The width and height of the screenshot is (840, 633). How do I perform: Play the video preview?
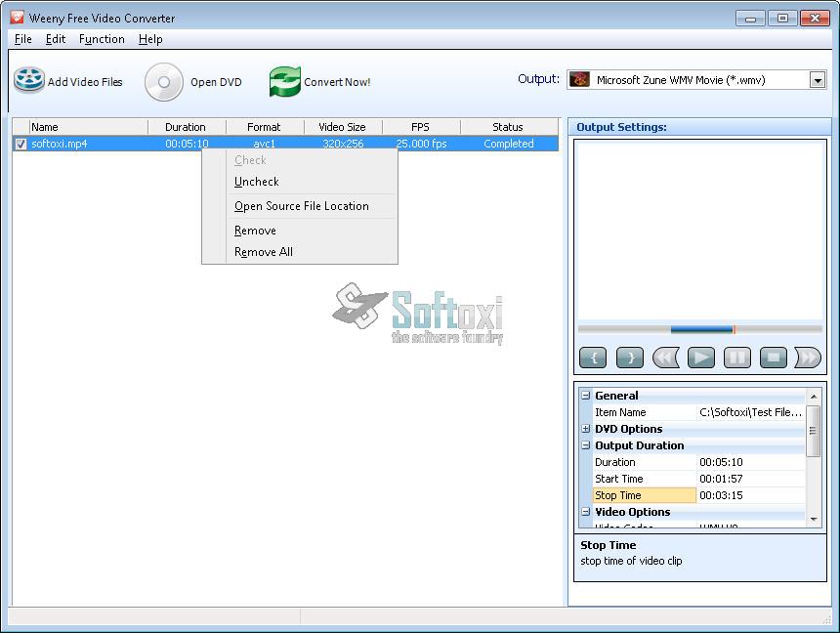coord(701,358)
